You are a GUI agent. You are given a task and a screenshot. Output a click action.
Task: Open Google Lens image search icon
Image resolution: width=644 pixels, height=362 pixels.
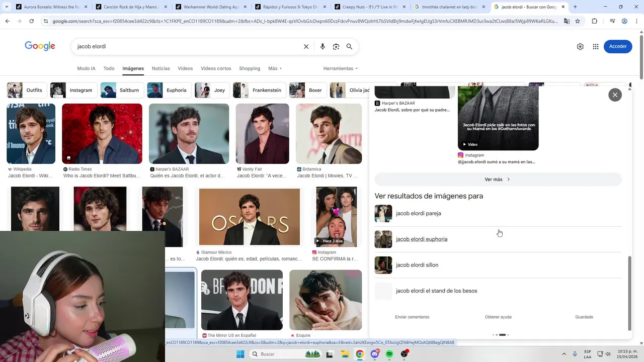click(336, 46)
